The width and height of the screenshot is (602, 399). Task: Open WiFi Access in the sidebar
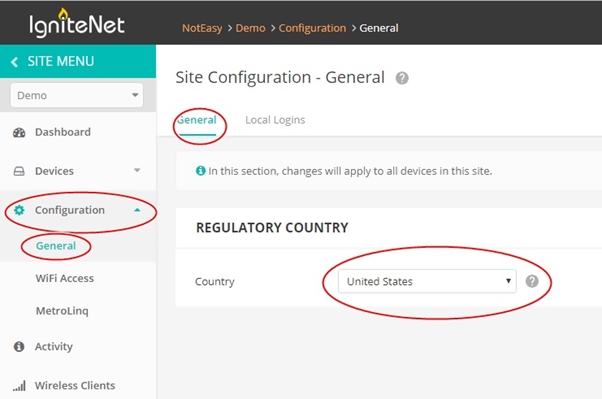click(64, 278)
